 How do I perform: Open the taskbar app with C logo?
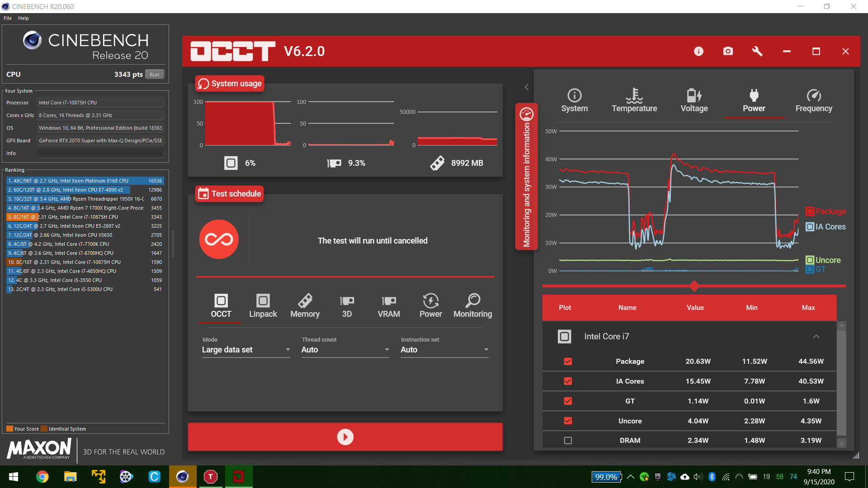[154, 477]
